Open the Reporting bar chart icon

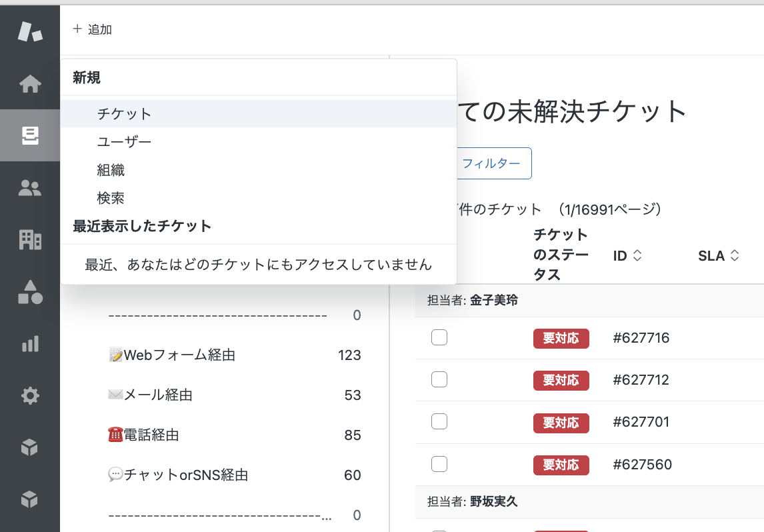(x=30, y=343)
